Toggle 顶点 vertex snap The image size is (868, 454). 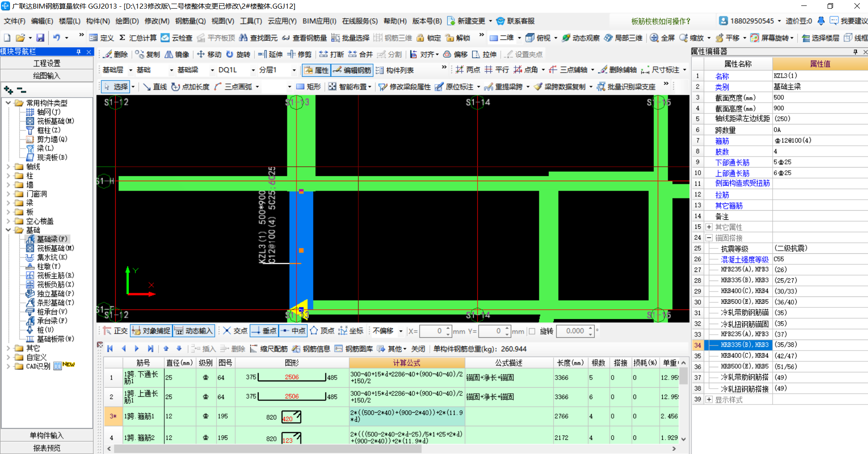(x=322, y=331)
